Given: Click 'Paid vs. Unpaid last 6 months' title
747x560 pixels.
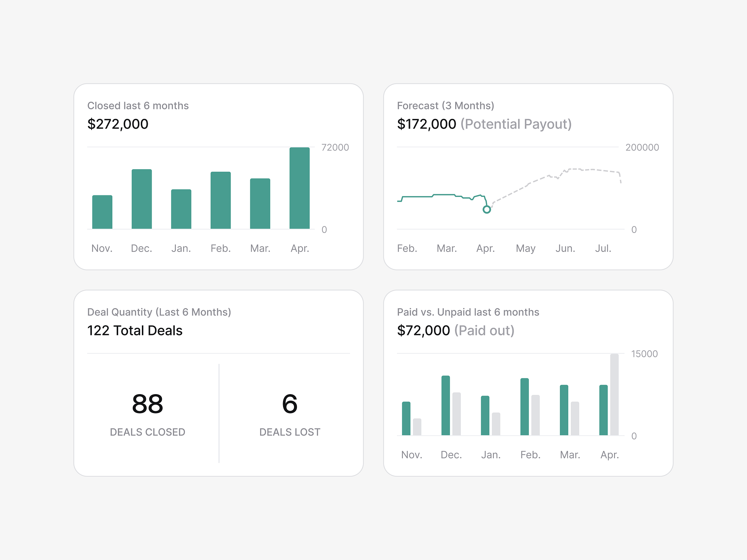Looking at the screenshot, I should pyautogui.click(x=468, y=312).
